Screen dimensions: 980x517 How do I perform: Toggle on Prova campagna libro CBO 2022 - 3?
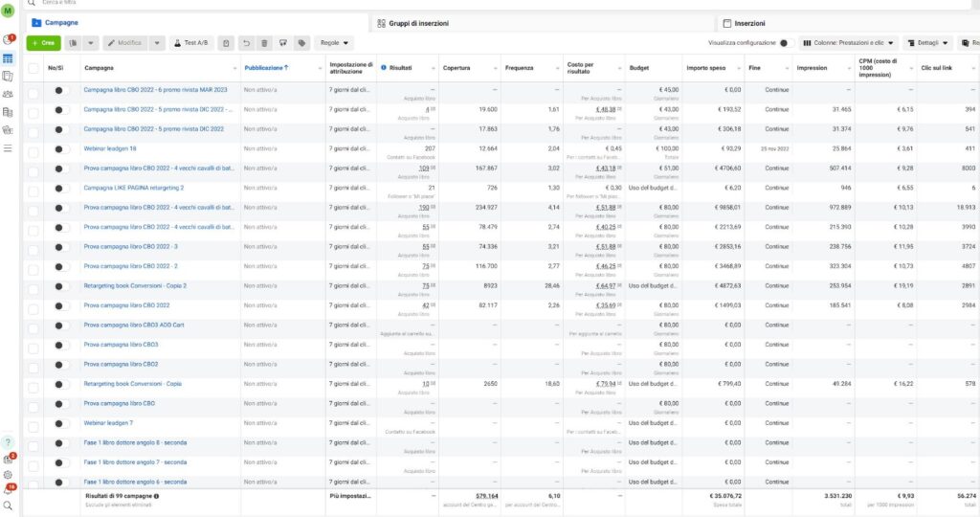[x=61, y=247]
